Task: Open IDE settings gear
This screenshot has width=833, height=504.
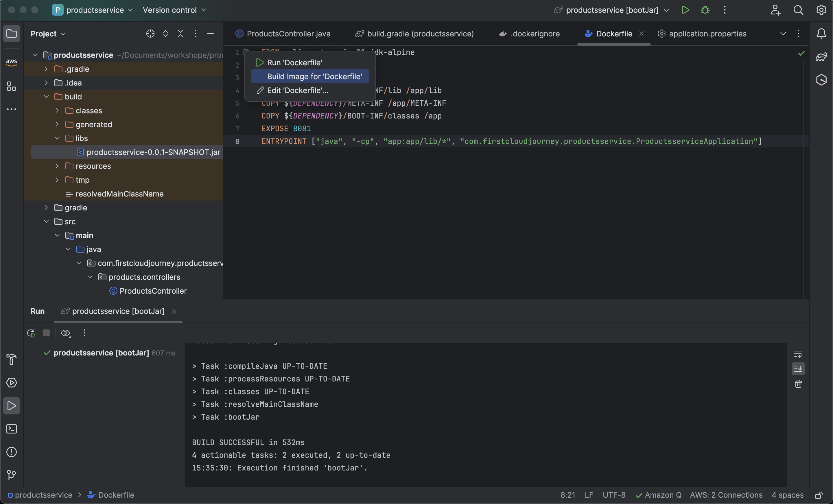Action: (x=821, y=10)
